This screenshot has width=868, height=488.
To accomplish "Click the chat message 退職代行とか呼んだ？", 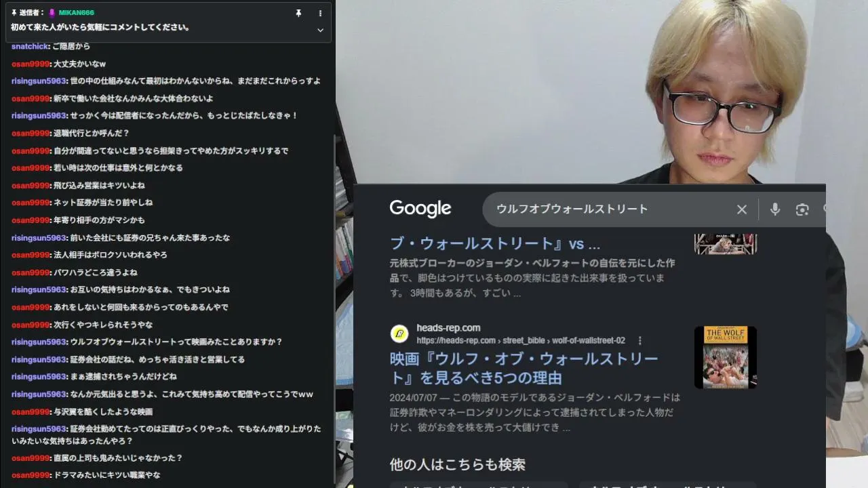I will point(91,134).
